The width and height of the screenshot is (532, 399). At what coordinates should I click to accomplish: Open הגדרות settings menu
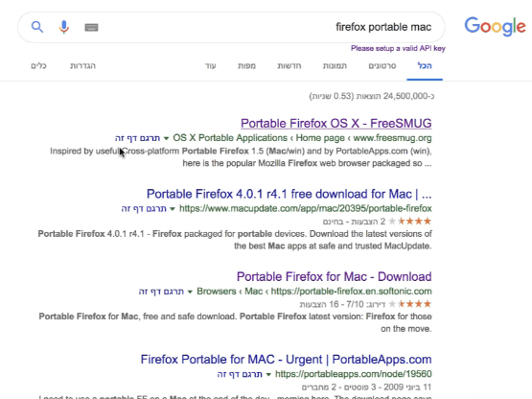[x=82, y=66]
